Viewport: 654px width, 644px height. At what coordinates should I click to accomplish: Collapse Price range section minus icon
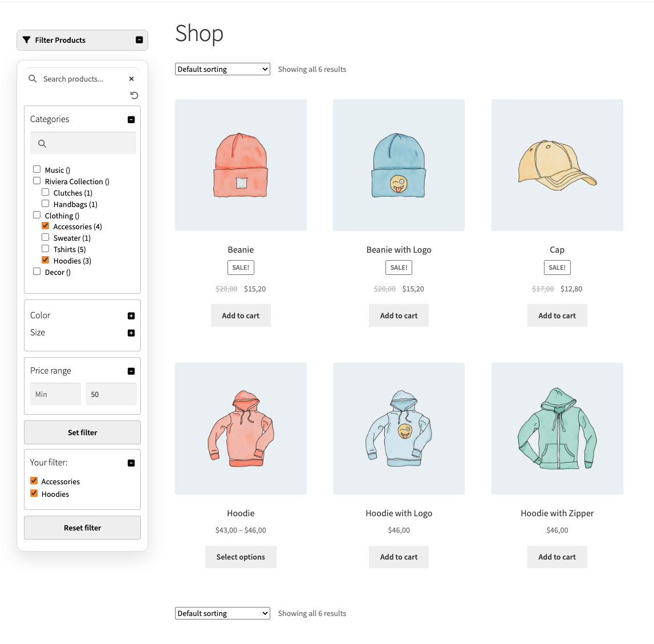[131, 371]
